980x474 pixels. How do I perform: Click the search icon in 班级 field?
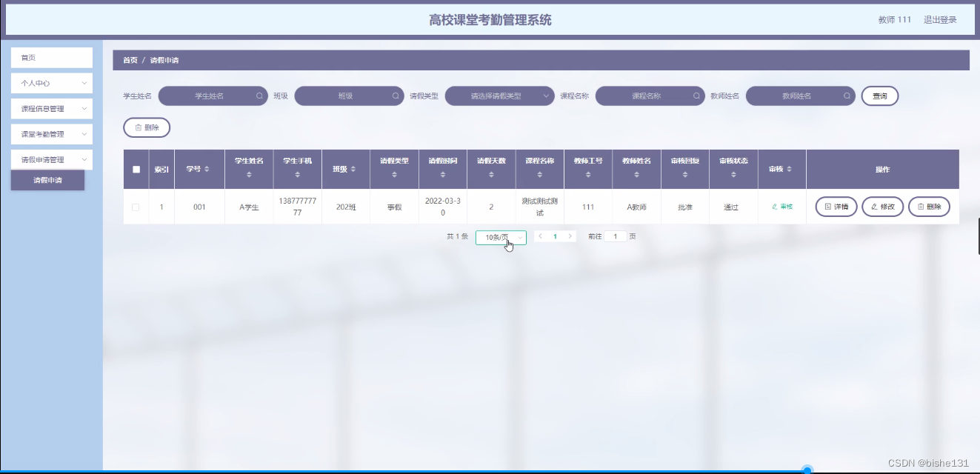click(x=395, y=96)
